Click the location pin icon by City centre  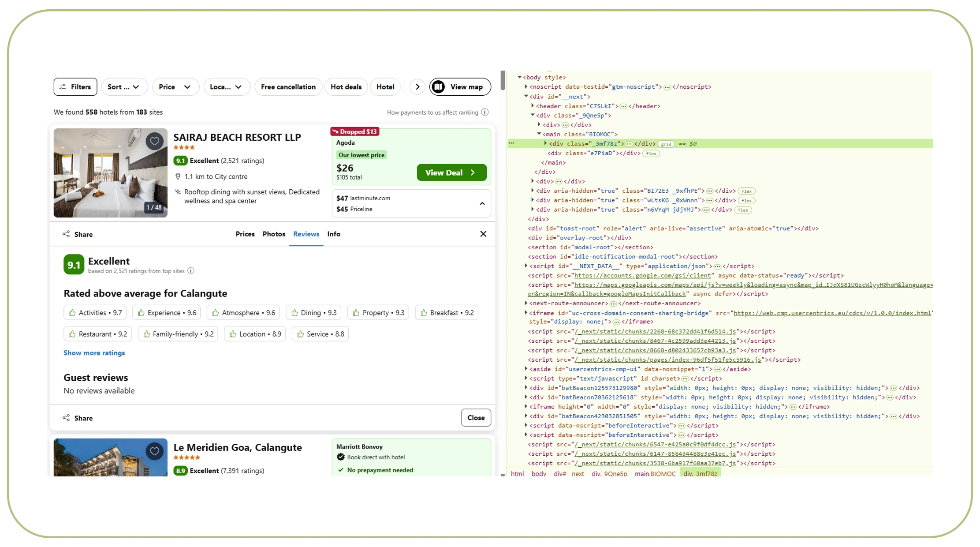pyautogui.click(x=178, y=176)
